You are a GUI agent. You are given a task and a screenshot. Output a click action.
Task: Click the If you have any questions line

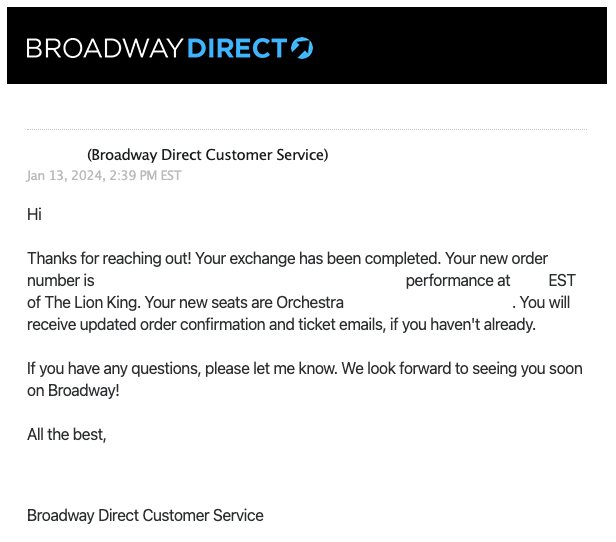tap(304, 368)
